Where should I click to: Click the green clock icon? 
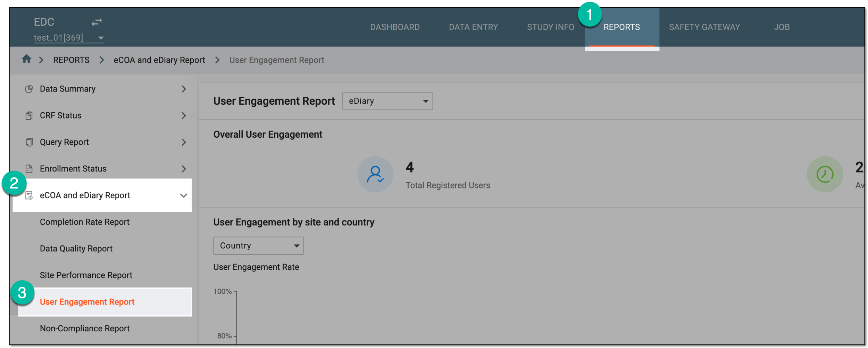825,174
